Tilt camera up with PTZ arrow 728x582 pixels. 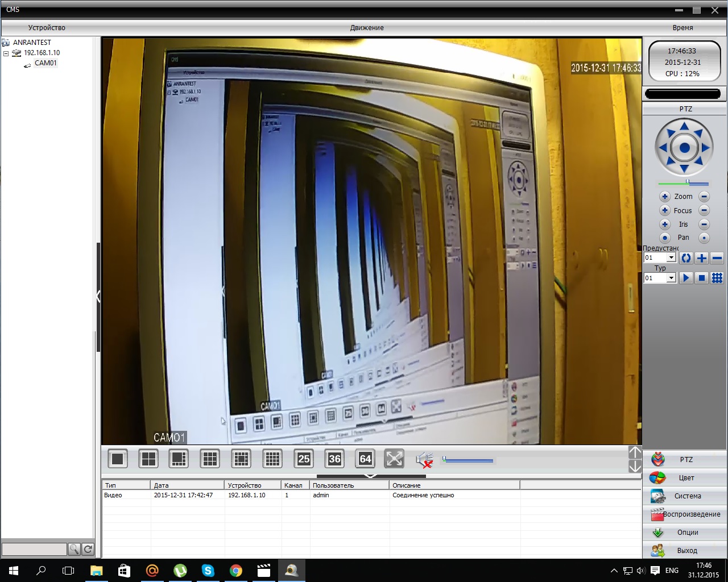point(684,126)
